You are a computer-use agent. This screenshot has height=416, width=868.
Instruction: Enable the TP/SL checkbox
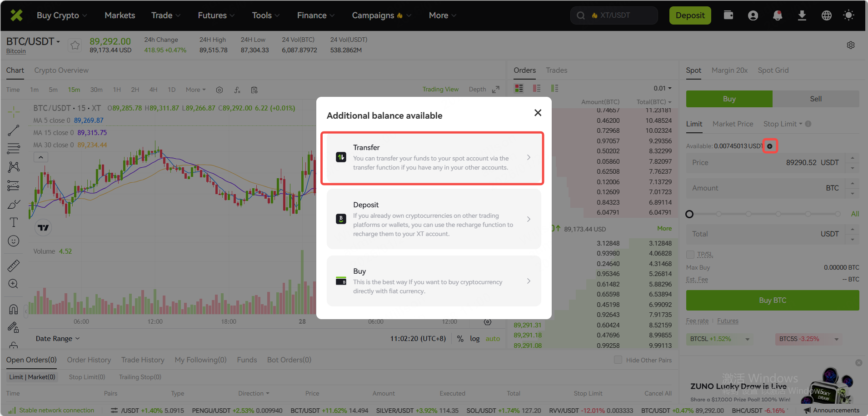tap(690, 254)
